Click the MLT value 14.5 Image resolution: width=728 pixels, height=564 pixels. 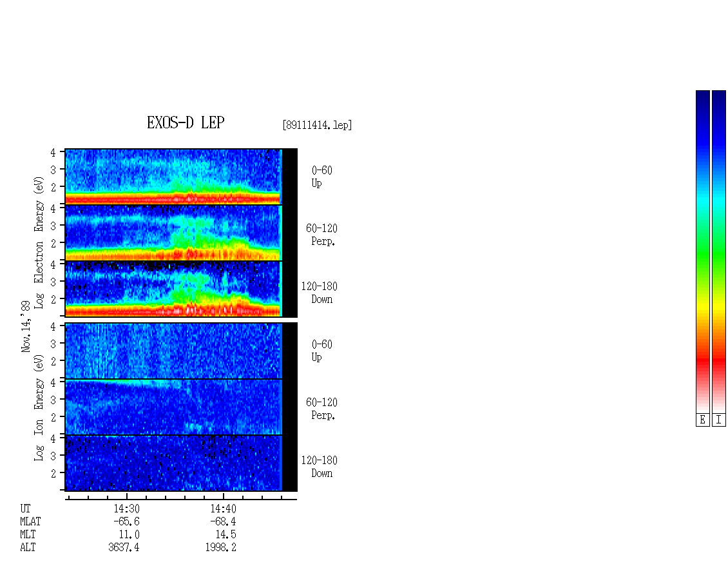pyautogui.click(x=226, y=535)
